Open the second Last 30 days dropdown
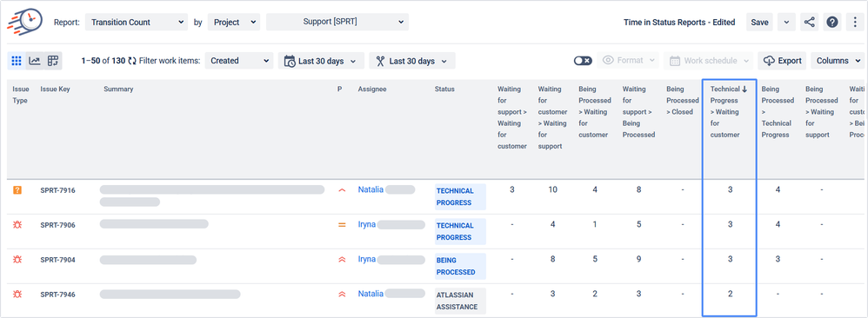This screenshot has height=318, width=868. click(412, 61)
